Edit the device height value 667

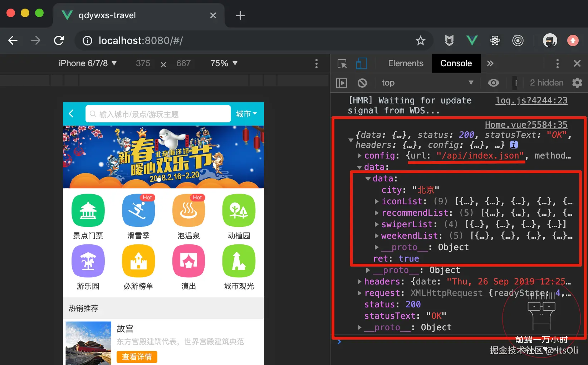point(183,63)
